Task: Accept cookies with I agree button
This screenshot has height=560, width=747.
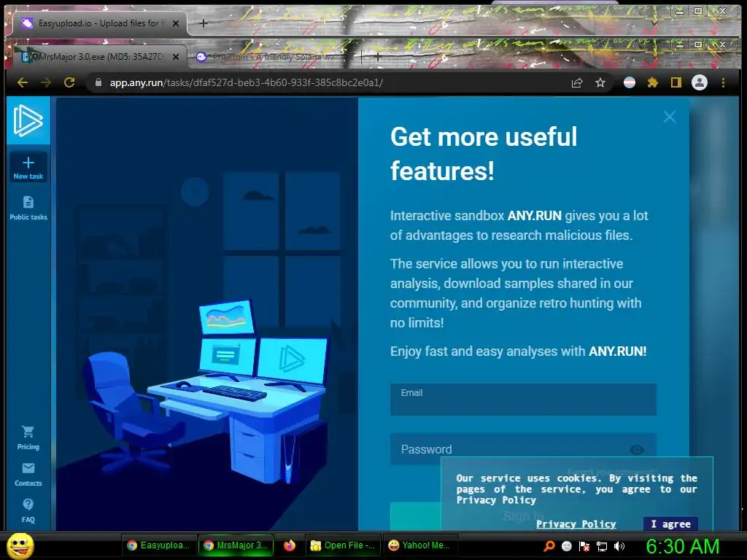Action: 671,524
